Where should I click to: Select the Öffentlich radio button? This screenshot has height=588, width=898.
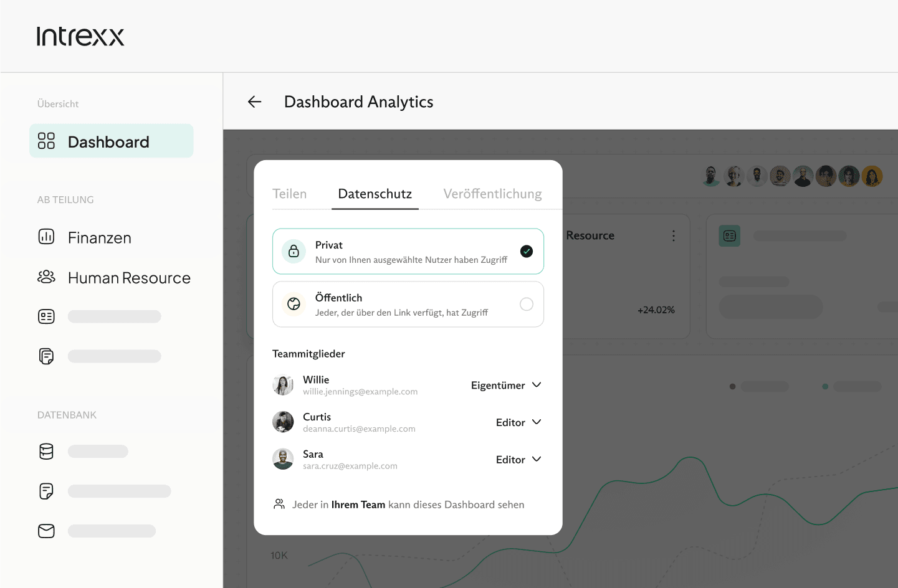pos(526,304)
